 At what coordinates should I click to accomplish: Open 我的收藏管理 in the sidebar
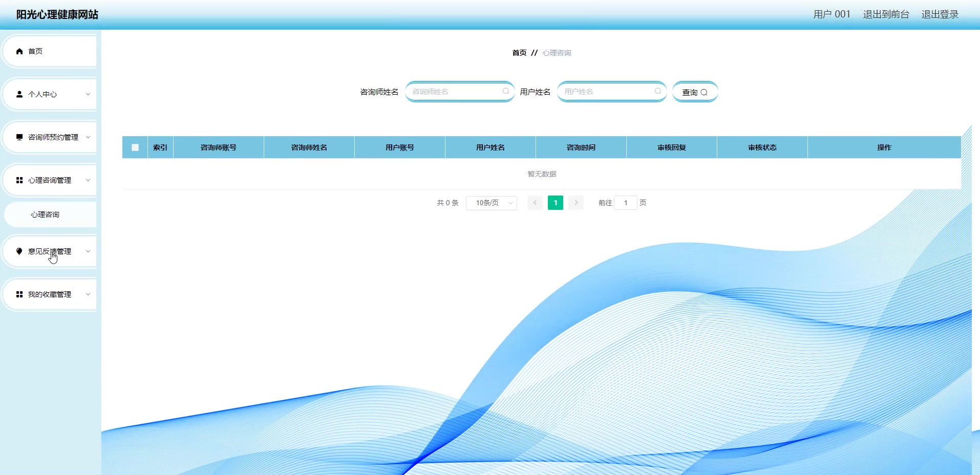pyautogui.click(x=50, y=294)
